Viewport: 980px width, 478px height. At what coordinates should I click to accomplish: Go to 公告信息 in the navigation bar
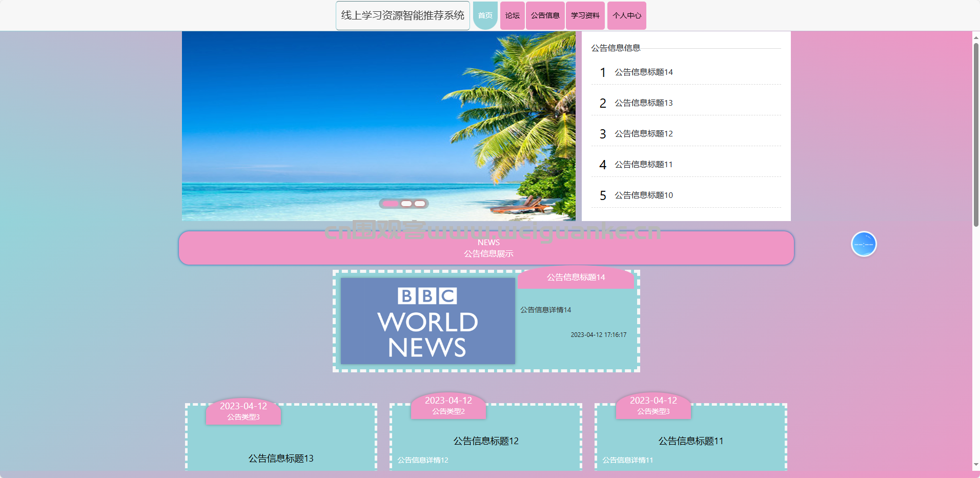(545, 15)
